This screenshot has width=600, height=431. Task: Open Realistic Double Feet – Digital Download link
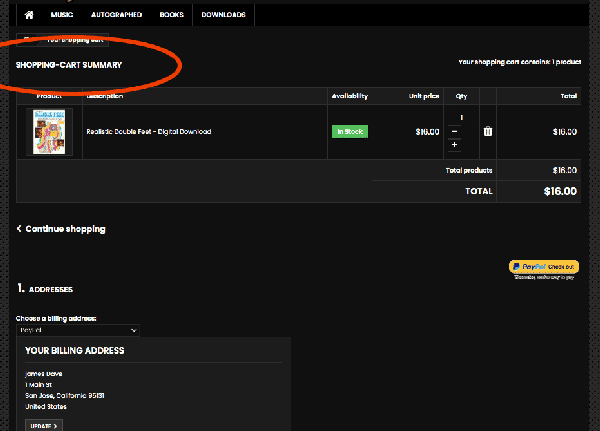point(149,132)
